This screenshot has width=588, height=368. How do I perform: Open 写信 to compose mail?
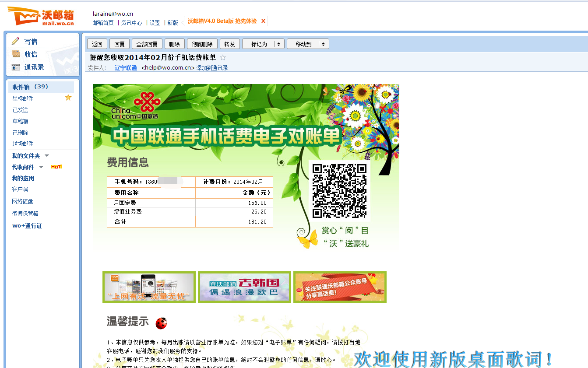coord(31,42)
